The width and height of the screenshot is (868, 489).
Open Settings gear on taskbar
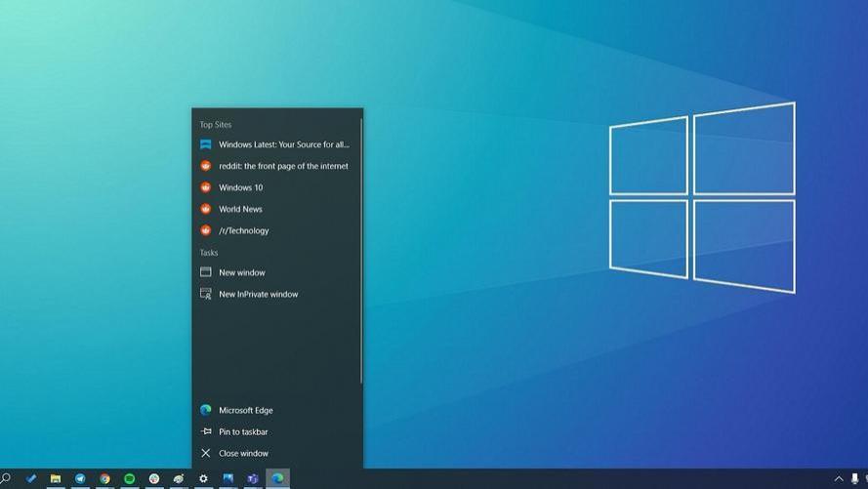click(203, 478)
